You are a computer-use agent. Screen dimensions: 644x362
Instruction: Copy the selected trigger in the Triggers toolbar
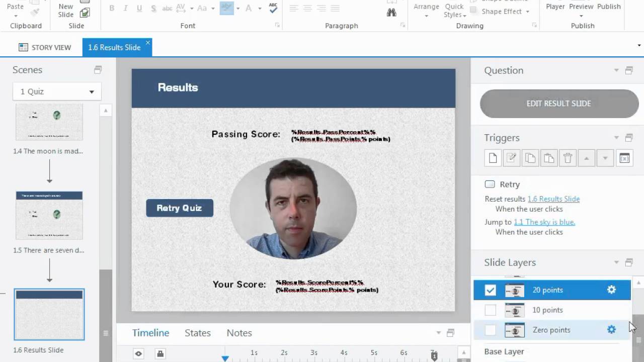(x=530, y=158)
